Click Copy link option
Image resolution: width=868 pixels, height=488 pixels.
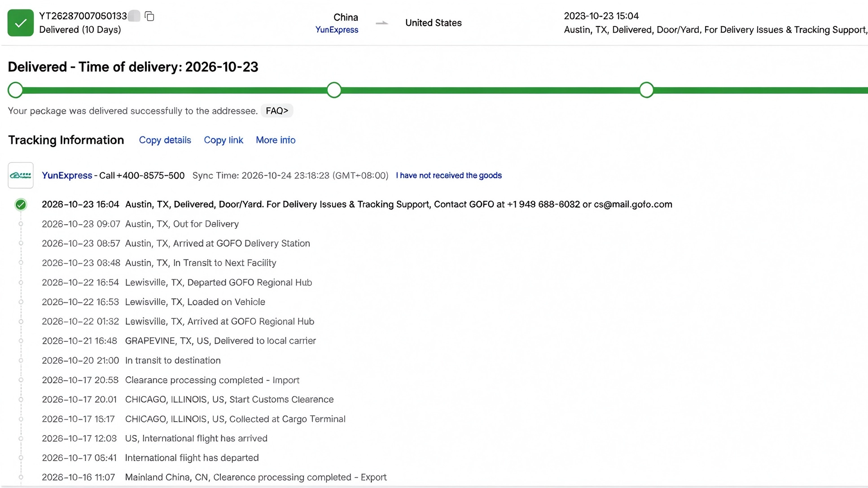[x=224, y=140]
